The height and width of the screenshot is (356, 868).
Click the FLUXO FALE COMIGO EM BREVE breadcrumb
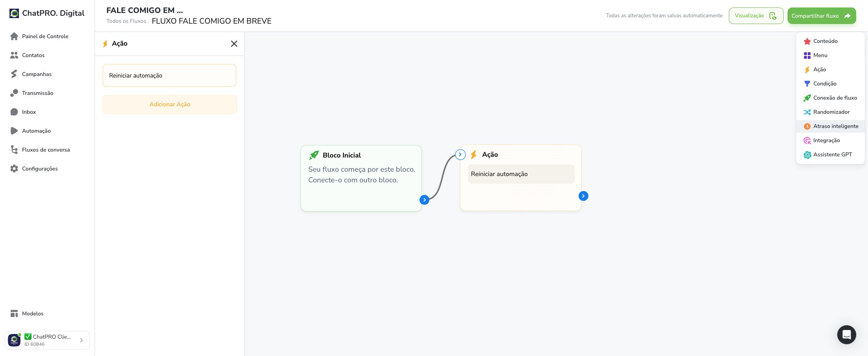[212, 21]
